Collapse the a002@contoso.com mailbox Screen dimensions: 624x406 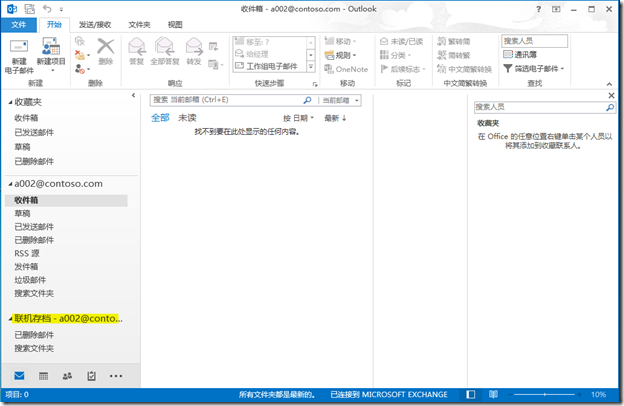[x=10, y=184]
